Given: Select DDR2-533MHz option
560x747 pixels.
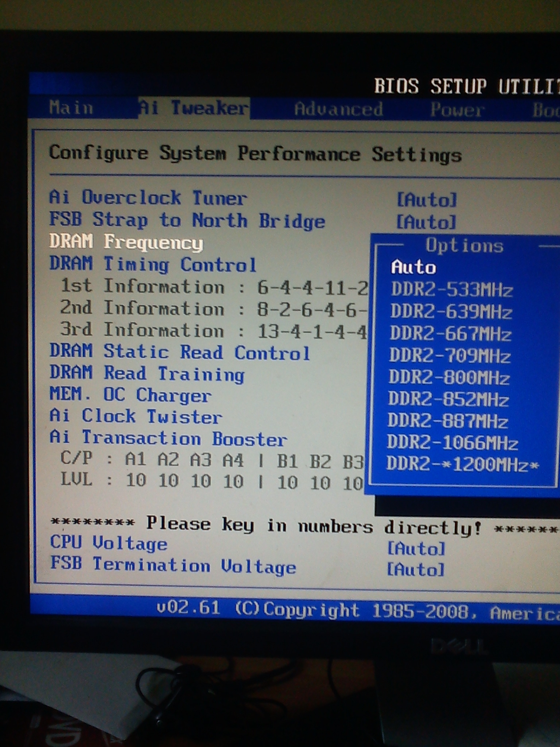Looking at the screenshot, I should click(452, 290).
